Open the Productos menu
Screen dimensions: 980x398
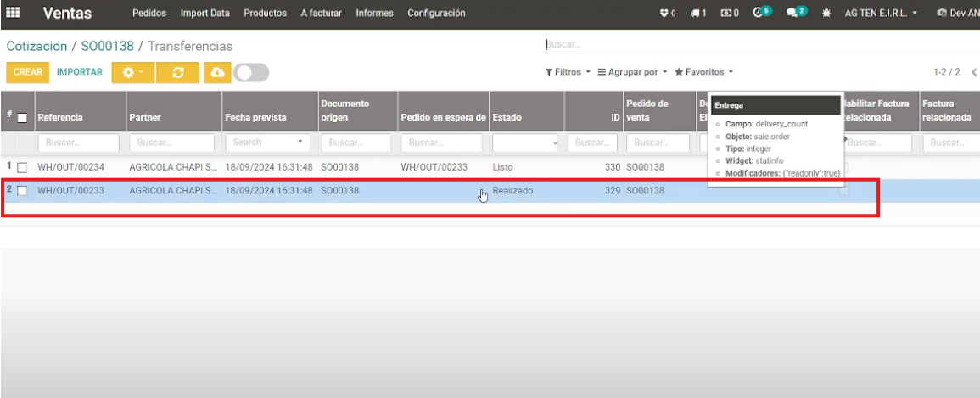pos(265,13)
